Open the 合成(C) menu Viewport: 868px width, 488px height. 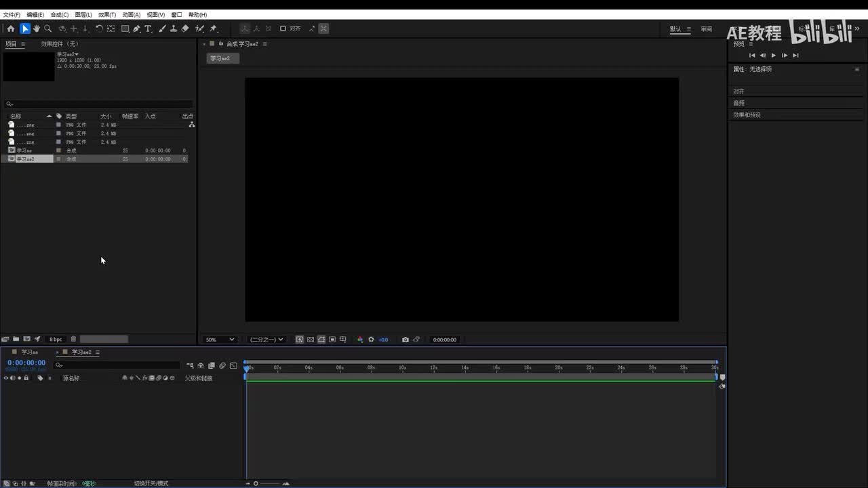click(x=60, y=14)
